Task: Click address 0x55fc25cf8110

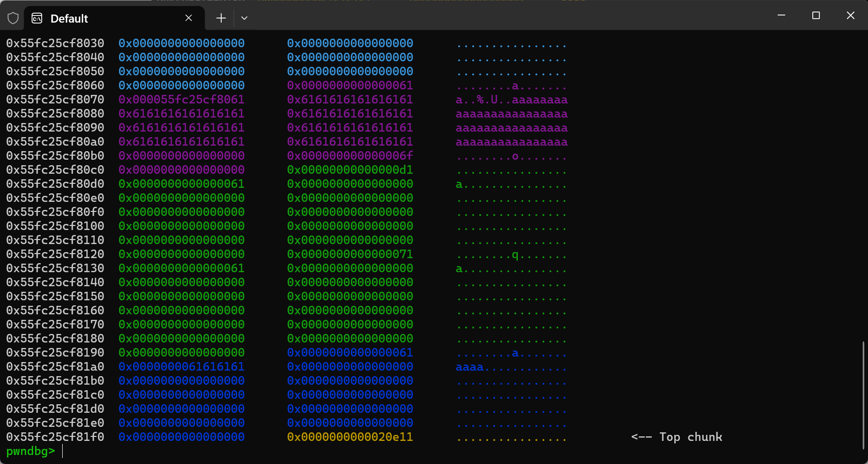Action: [x=55, y=240]
